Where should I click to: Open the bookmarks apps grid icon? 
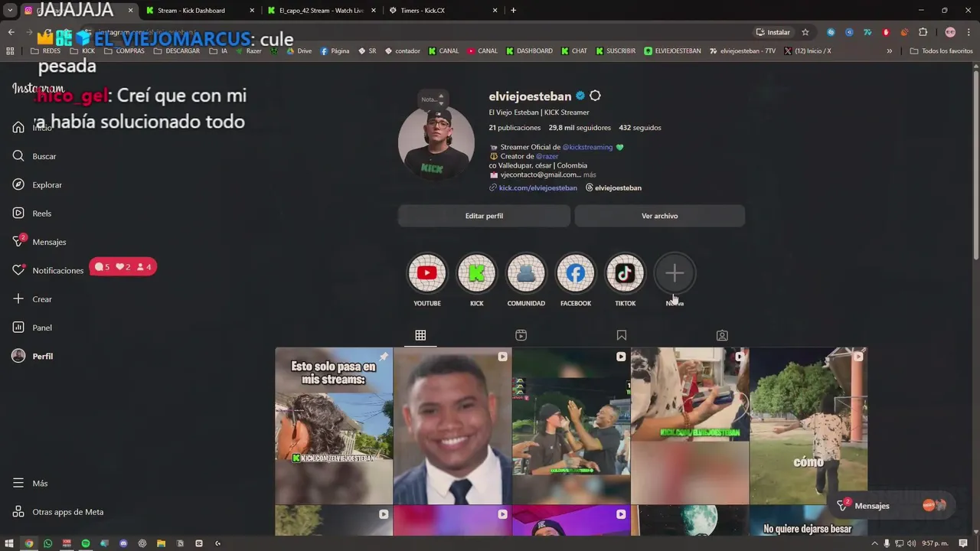(10, 51)
